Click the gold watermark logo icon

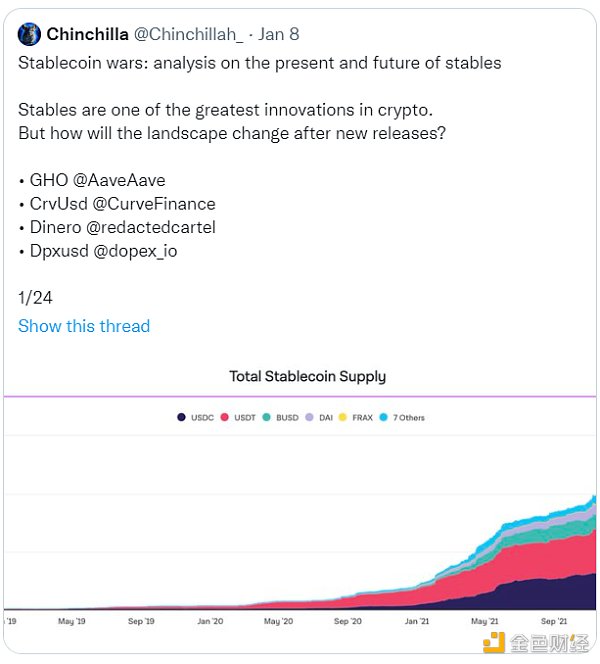[493, 642]
